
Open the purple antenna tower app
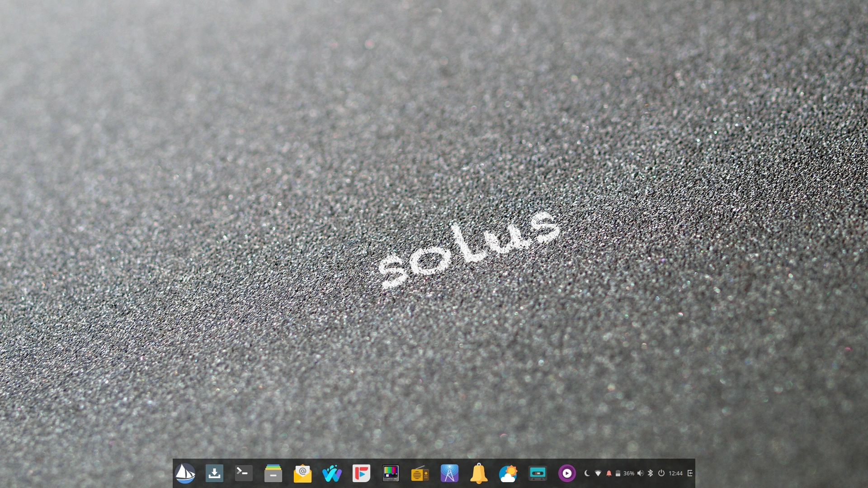pos(449,473)
